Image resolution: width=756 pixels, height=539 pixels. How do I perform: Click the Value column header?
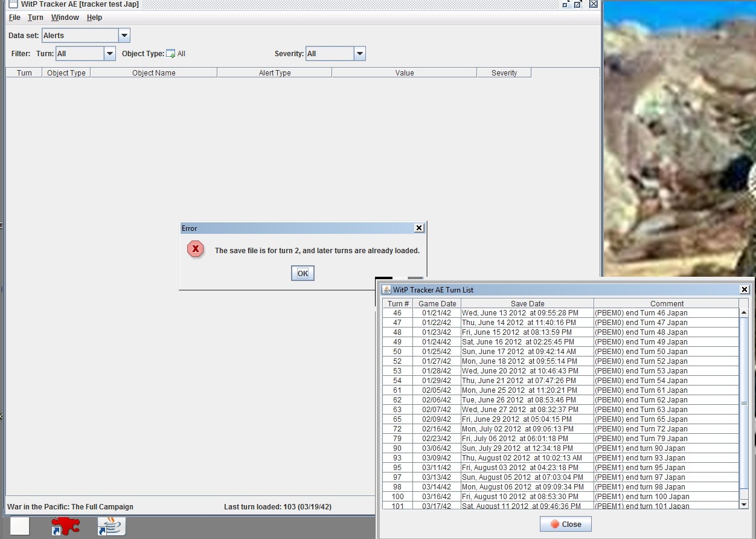click(404, 73)
